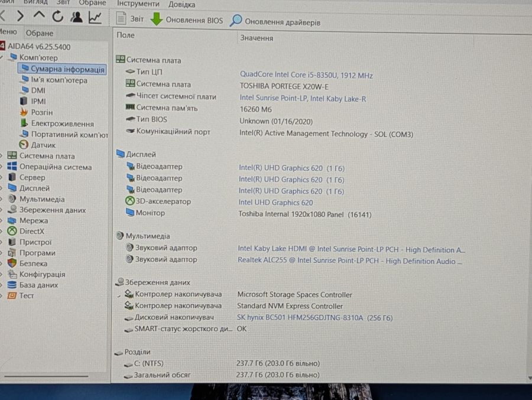Open the Довідка menu

pos(182,4)
